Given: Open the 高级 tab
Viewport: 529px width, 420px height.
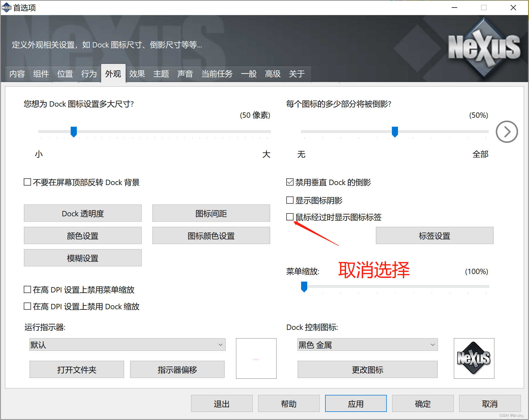Looking at the screenshot, I should (x=273, y=74).
